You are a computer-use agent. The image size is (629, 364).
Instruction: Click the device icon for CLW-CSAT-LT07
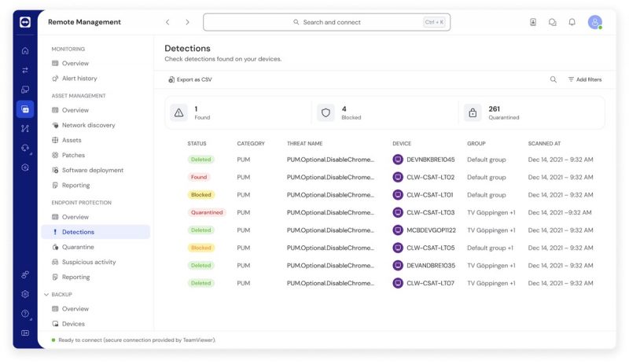point(398,283)
